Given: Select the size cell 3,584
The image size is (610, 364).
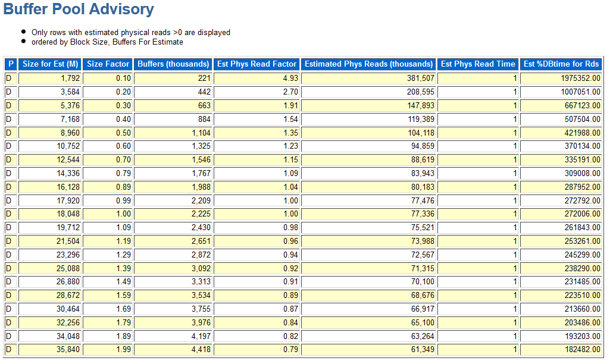Looking at the screenshot, I should coord(50,92).
